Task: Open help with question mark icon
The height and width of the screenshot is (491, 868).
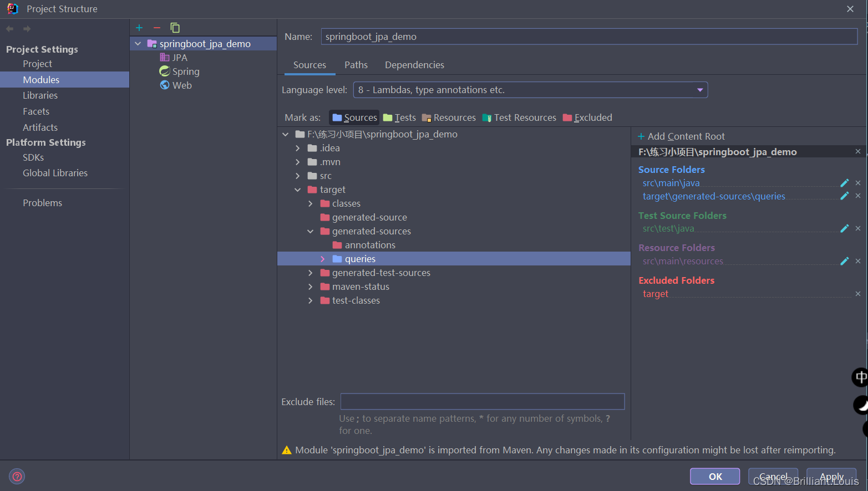Action: [x=17, y=476]
